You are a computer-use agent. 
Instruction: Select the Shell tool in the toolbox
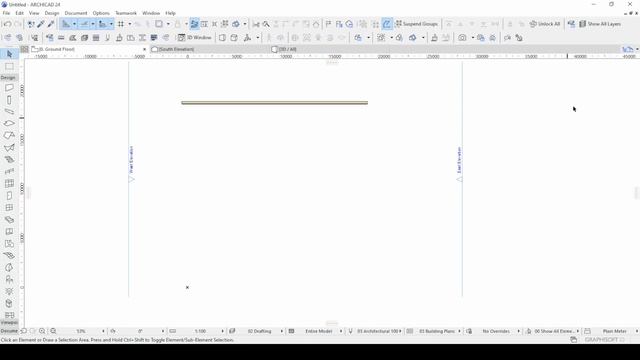(x=9, y=147)
